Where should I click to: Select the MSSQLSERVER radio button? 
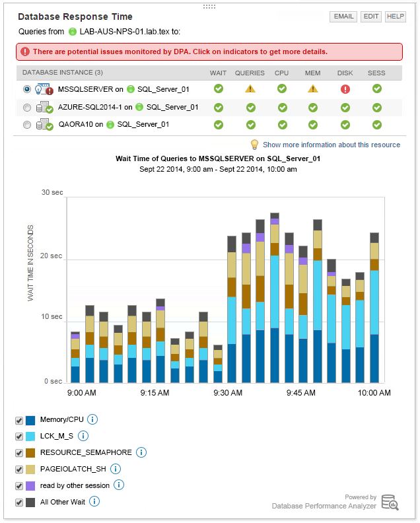[27, 89]
